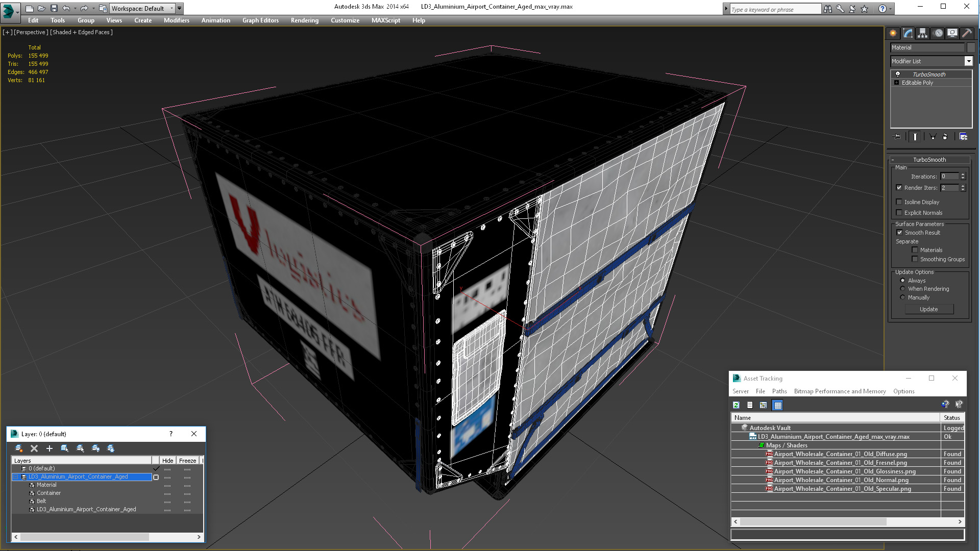Click the Redo arrow icon
This screenshot has height=551, width=980.
(x=84, y=8)
